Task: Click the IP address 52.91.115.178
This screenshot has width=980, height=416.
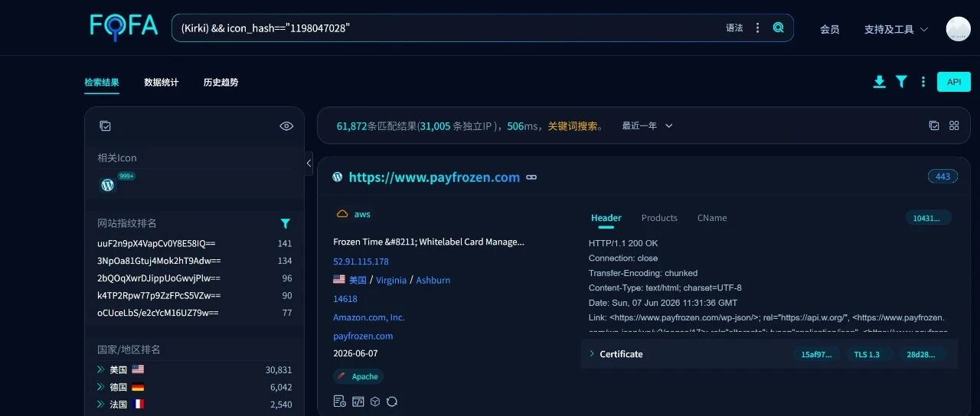Action: pos(361,262)
